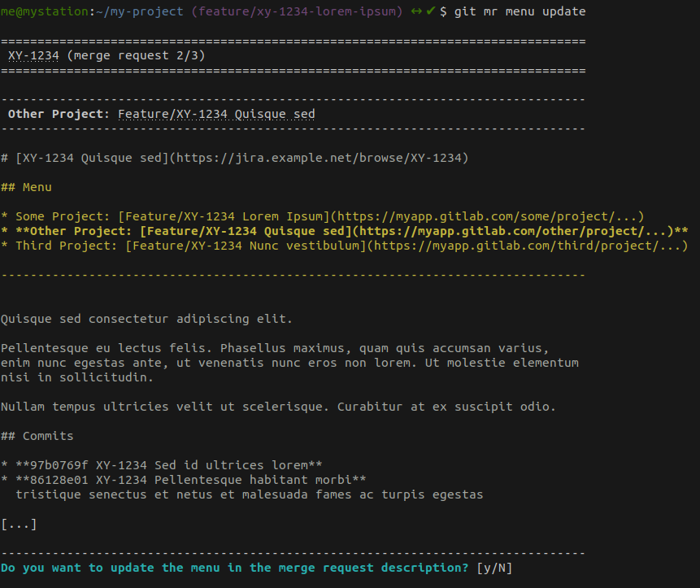The image size is (700, 588).
Task: Click the bold 'Other Project:' label
Action: point(59,115)
